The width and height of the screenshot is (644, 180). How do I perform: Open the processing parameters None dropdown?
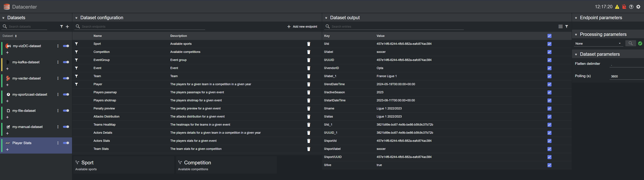pos(598,44)
